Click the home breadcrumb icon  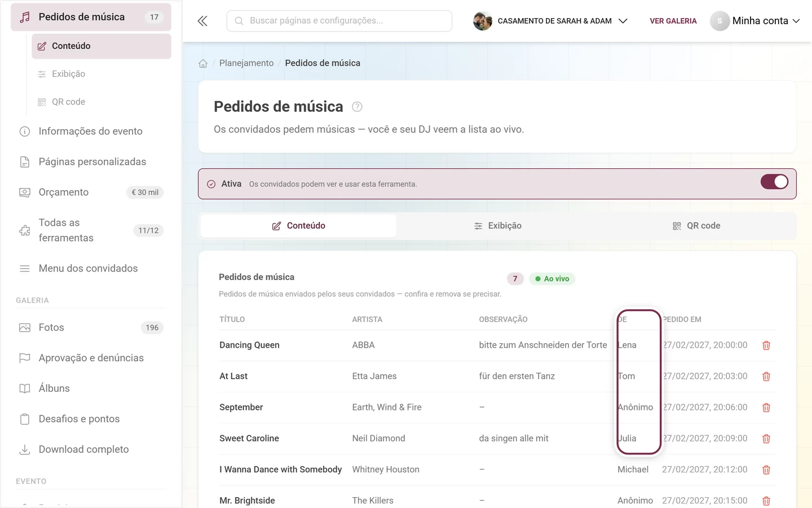pos(203,63)
